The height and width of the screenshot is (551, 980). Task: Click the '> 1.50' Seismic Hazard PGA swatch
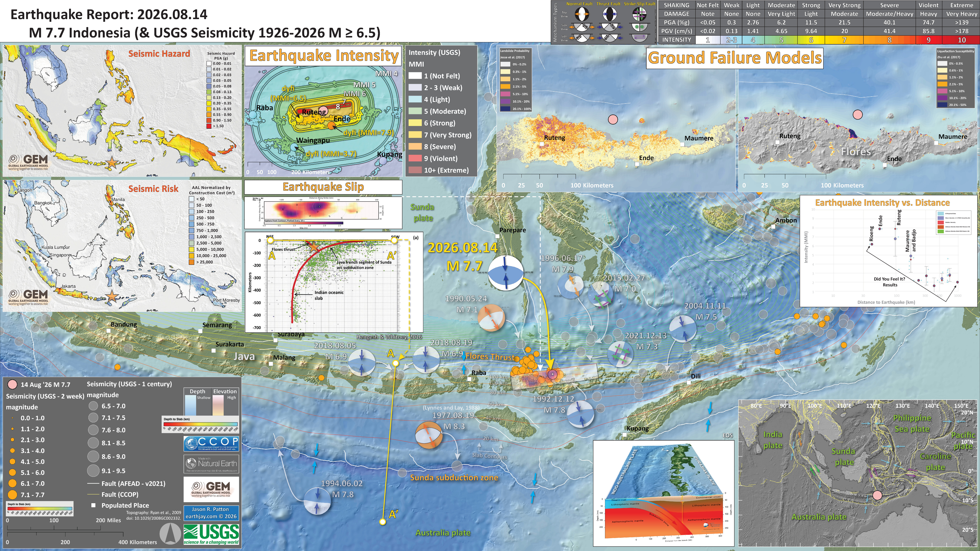[x=209, y=126]
